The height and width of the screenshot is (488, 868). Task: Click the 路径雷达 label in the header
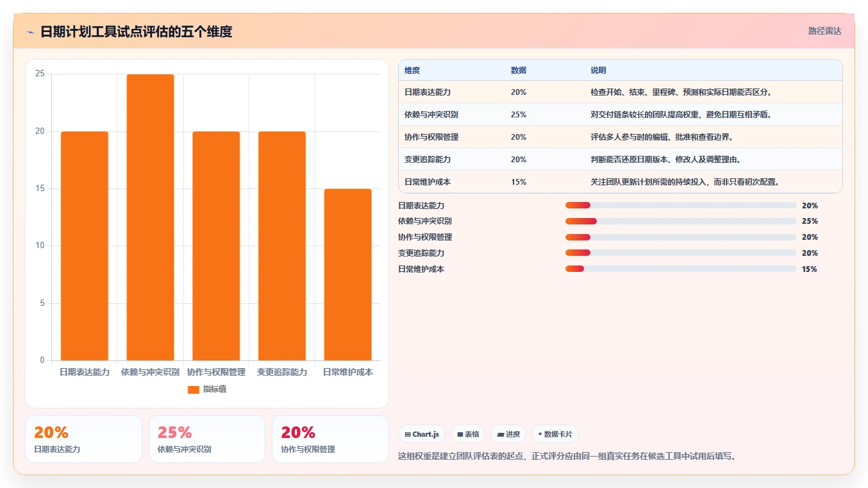(824, 31)
